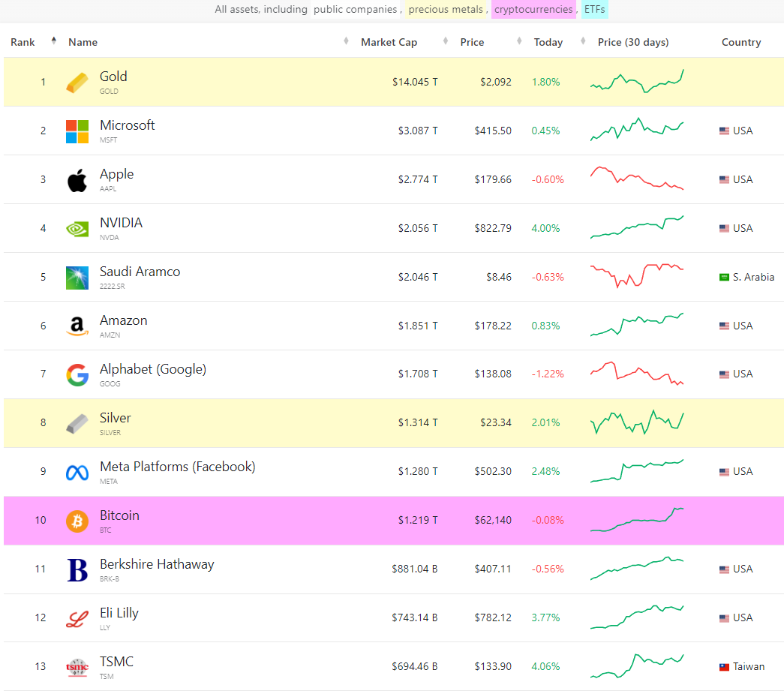The width and height of the screenshot is (784, 691).
Task: Click the NVIDIA logo icon
Action: click(77, 229)
